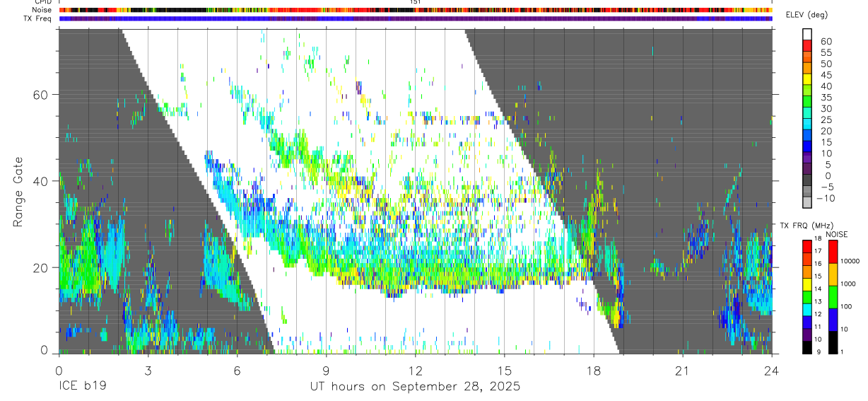Click the blue-purple TX Freq strip above the plot
This screenshot has height=401, width=868.
[x=416, y=18]
